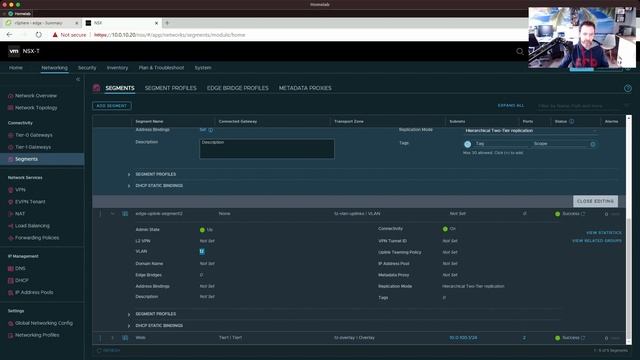Click the Networking Profiles icon
The height and width of the screenshot is (360, 640).
point(11,335)
